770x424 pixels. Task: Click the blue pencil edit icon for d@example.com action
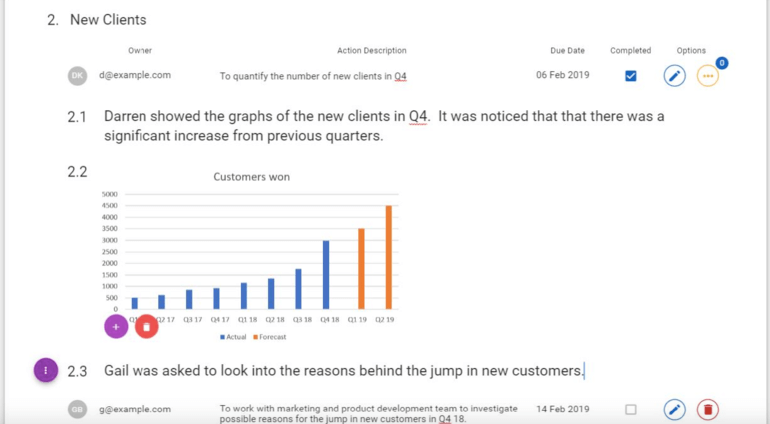[674, 76]
